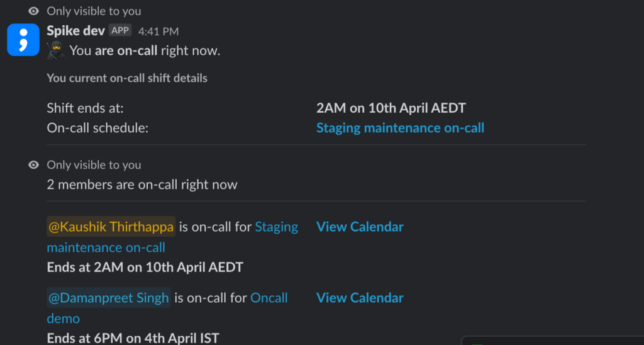The image size is (644, 345).
Task: Click the "Ends at 6PM on 4th April IST" text
Action: coord(133,338)
